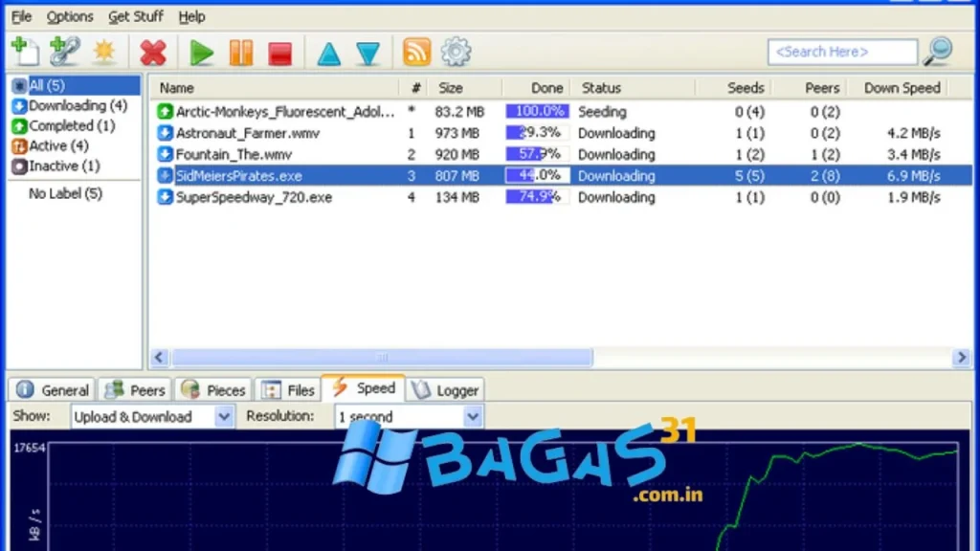980x551 pixels.
Task: Click 973 MB size cell
Action: pyautogui.click(x=457, y=133)
